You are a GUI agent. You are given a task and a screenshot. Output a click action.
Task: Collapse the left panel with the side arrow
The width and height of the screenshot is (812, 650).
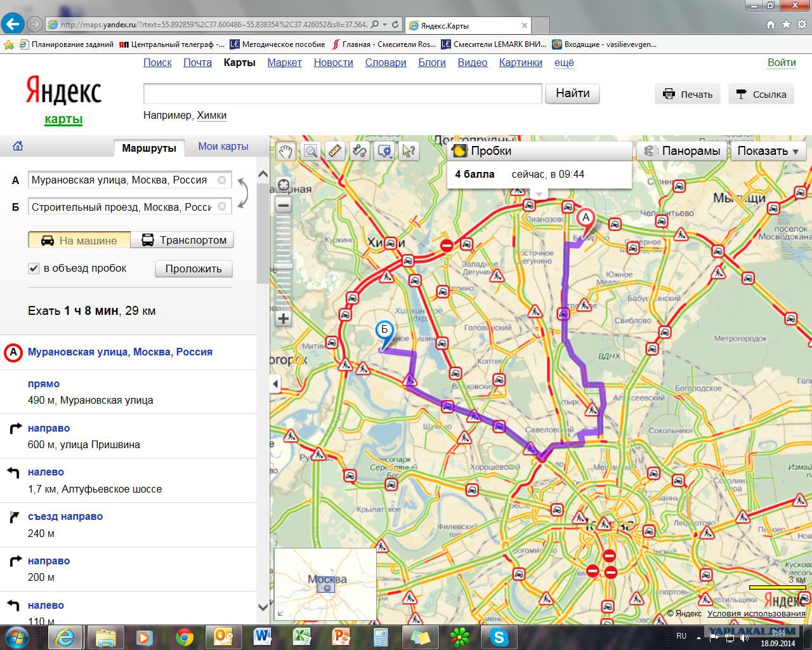click(275, 384)
